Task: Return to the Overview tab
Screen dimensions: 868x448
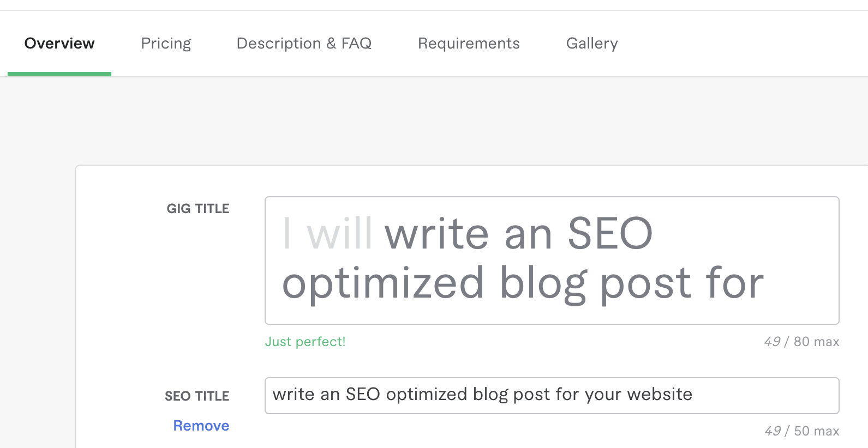Action: click(x=59, y=43)
